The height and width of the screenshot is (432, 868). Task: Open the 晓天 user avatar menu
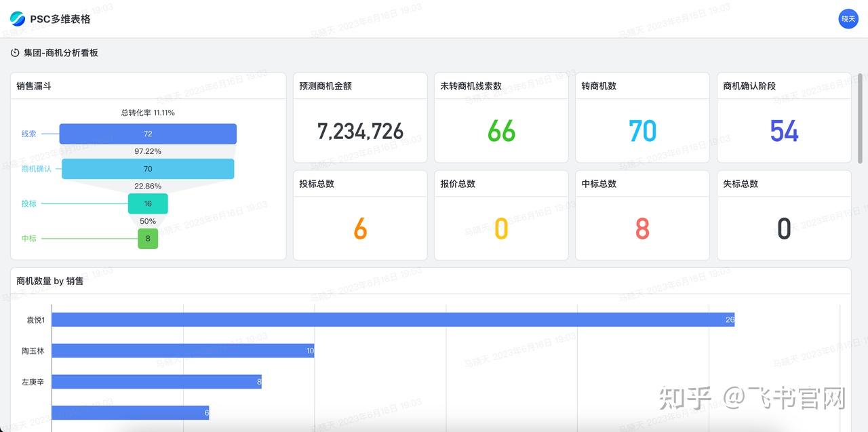(x=848, y=19)
